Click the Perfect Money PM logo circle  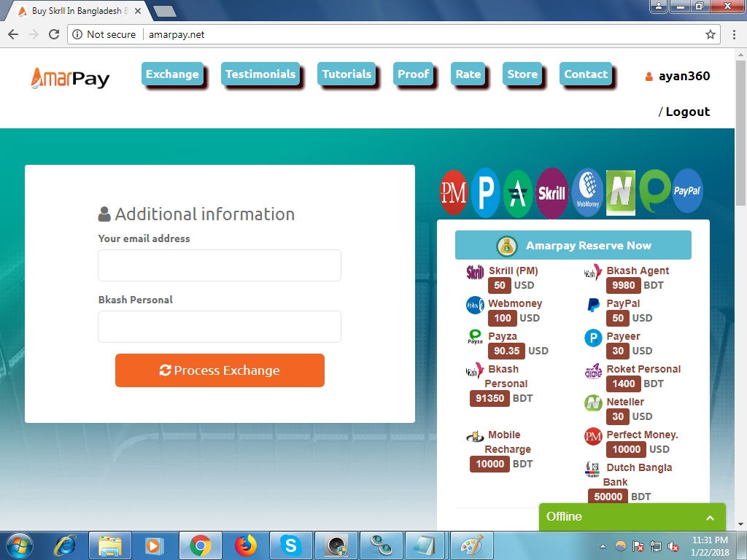454,192
